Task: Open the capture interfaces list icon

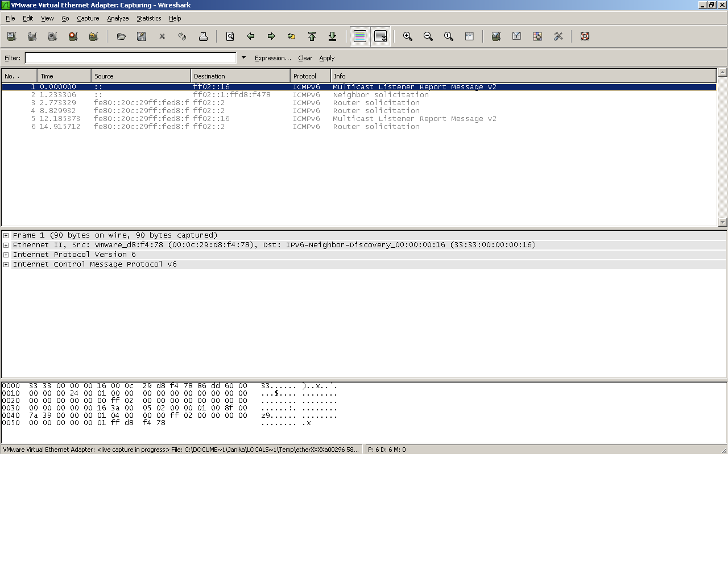Action: tap(11, 36)
